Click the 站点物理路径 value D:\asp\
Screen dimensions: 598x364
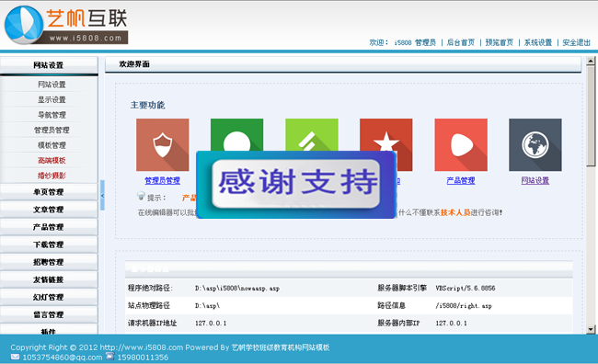208,306
